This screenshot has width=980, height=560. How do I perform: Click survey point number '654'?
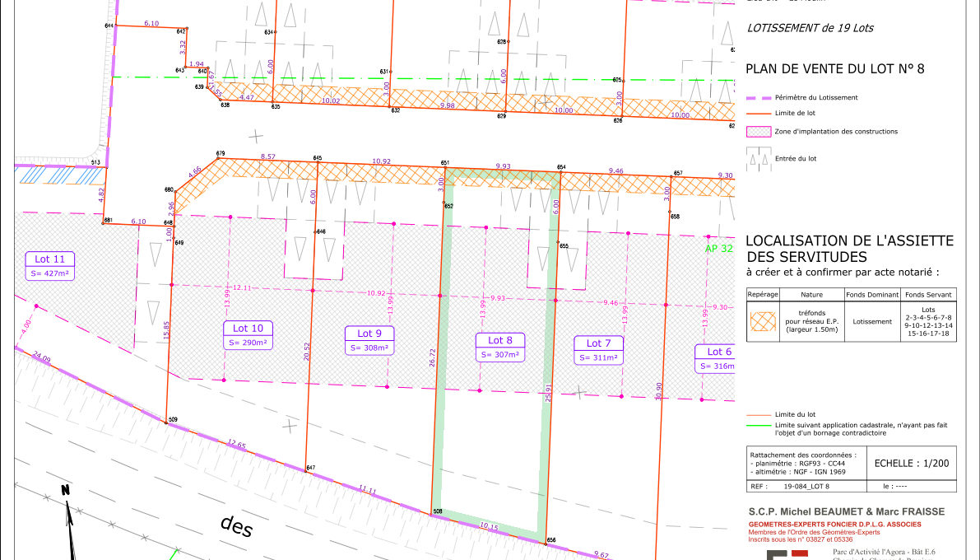[561, 167]
